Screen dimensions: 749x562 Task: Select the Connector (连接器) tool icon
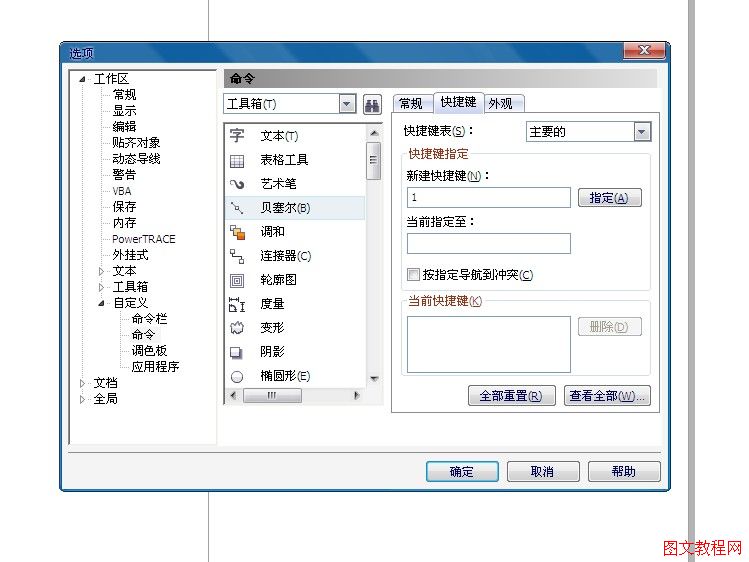coord(237,256)
